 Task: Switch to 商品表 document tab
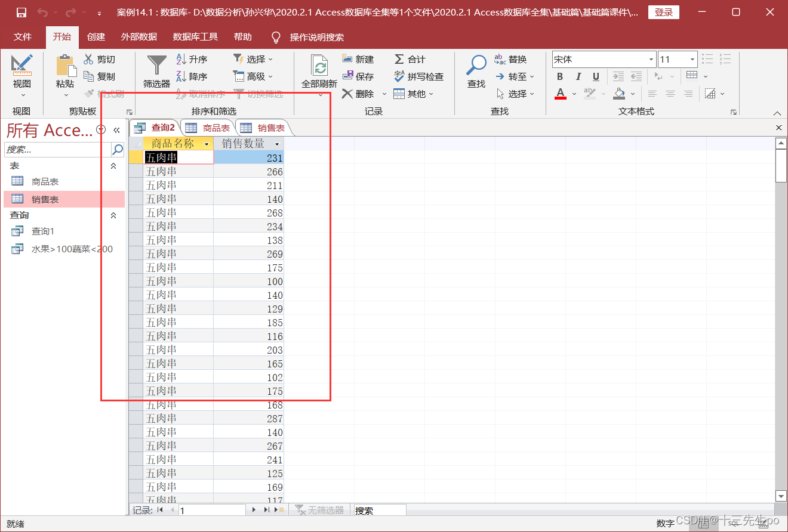point(208,128)
